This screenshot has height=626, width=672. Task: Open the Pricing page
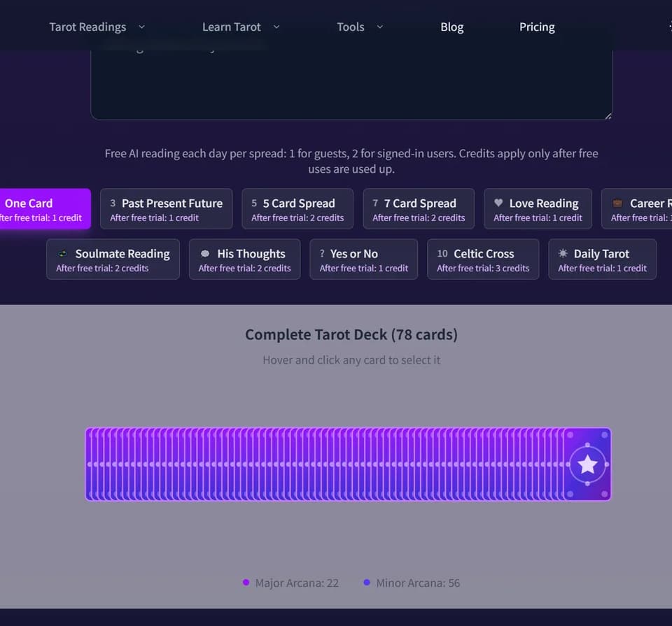(x=537, y=27)
